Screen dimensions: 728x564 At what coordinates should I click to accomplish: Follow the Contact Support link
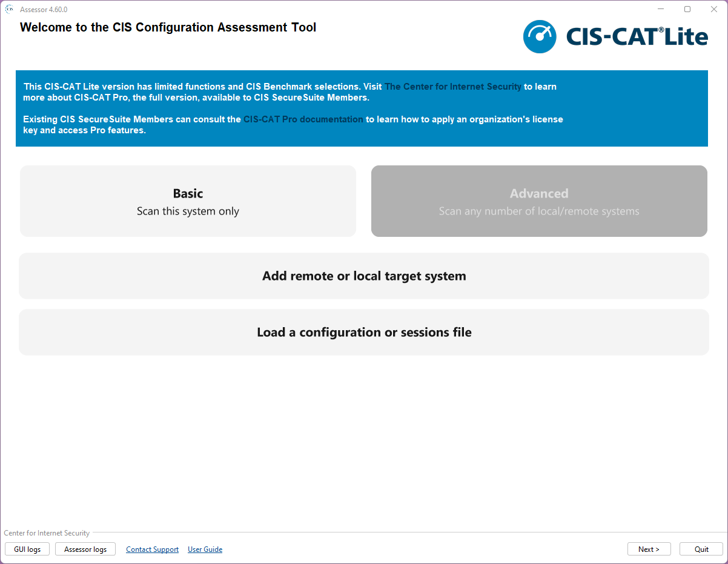(x=152, y=549)
